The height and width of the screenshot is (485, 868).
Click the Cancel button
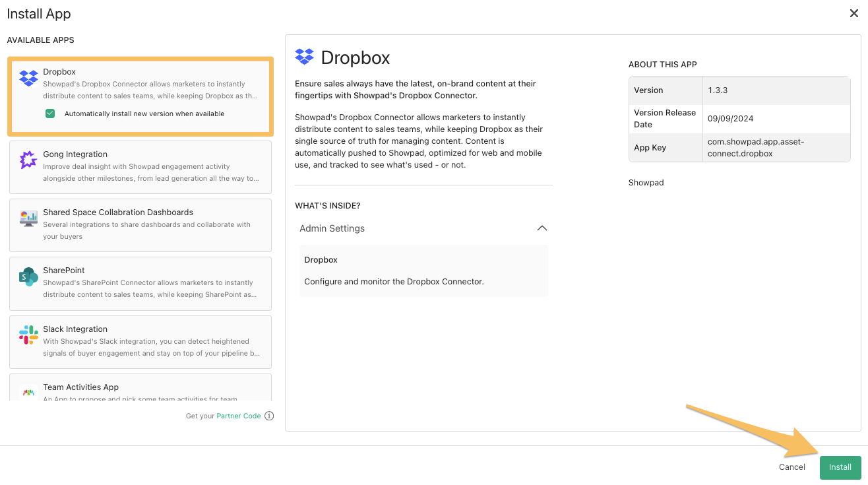[x=792, y=467]
